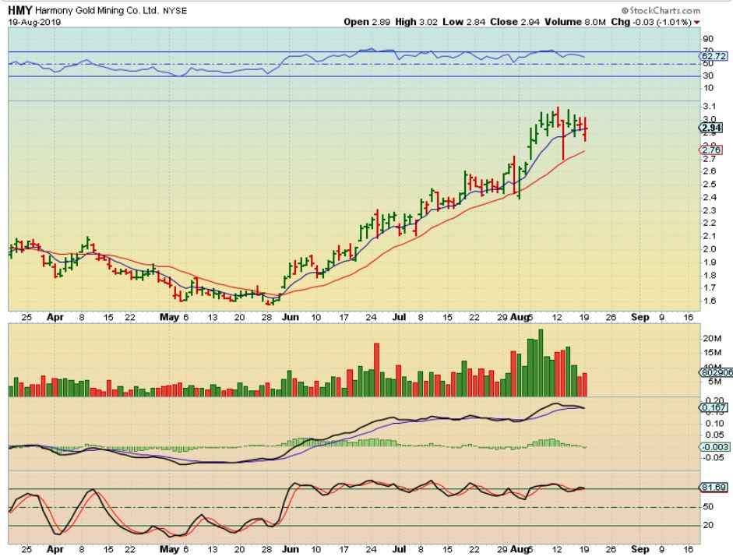Select the High 3.02 value

pos(416,22)
